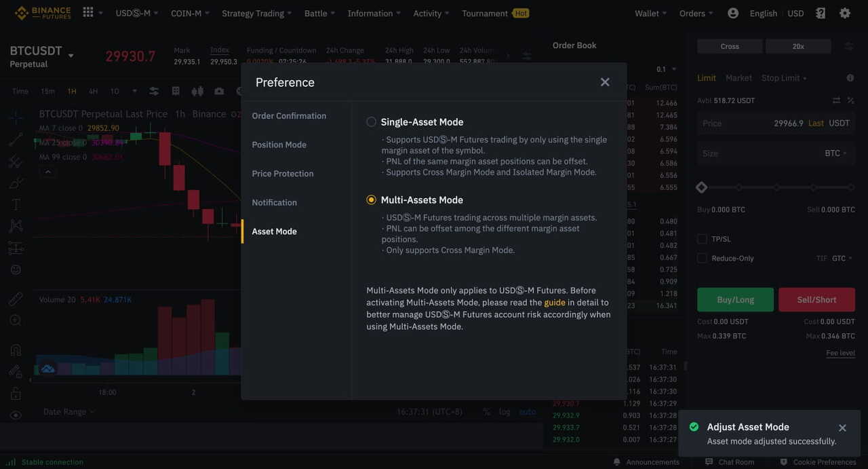This screenshot has width=868, height=469.
Task: Open the Stop Limit order type dropdown
Action: [x=784, y=78]
